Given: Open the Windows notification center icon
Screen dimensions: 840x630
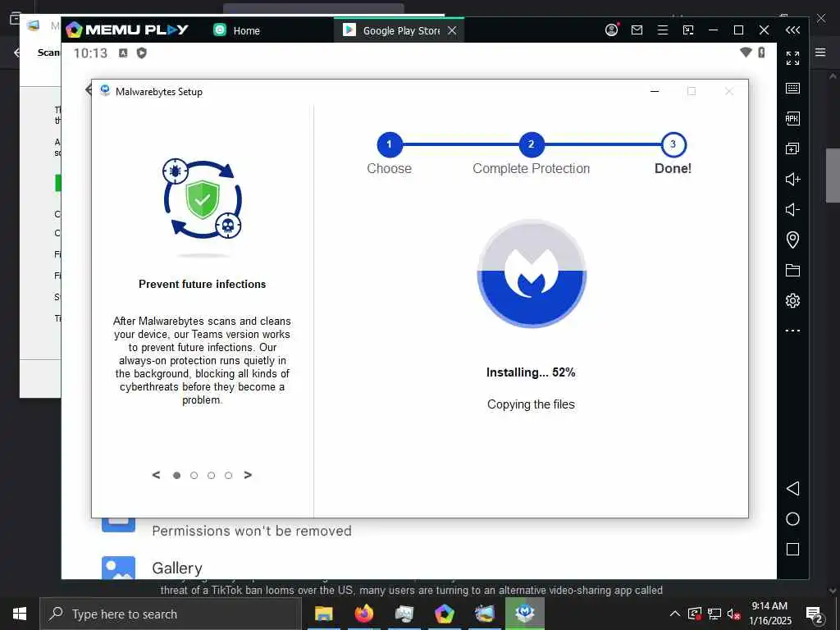Looking at the screenshot, I should pos(815,614).
